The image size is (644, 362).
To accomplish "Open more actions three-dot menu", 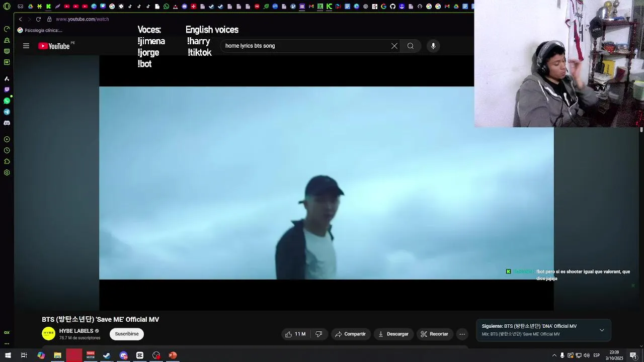I will point(462,334).
